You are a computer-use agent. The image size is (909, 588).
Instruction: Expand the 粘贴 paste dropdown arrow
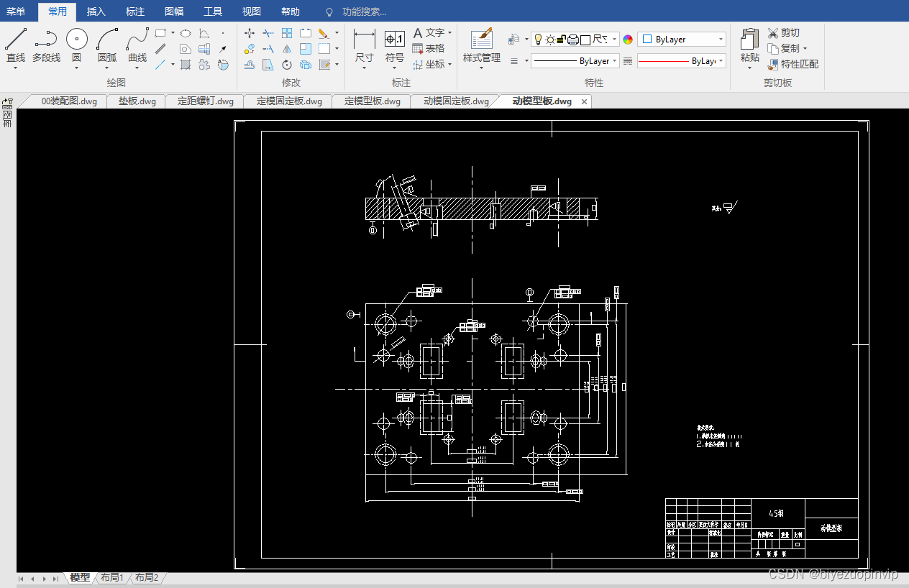(x=749, y=68)
